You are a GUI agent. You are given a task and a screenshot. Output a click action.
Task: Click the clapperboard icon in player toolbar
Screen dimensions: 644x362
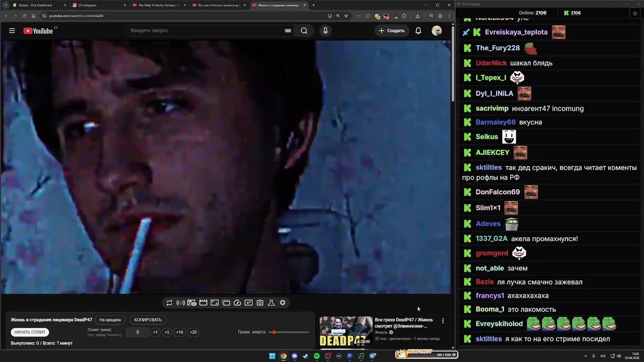coord(203,303)
